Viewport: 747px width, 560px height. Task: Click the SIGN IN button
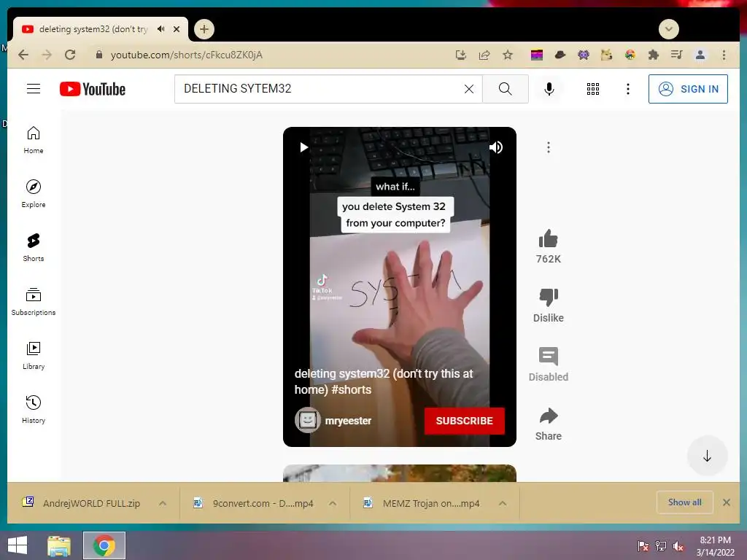click(688, 89)
